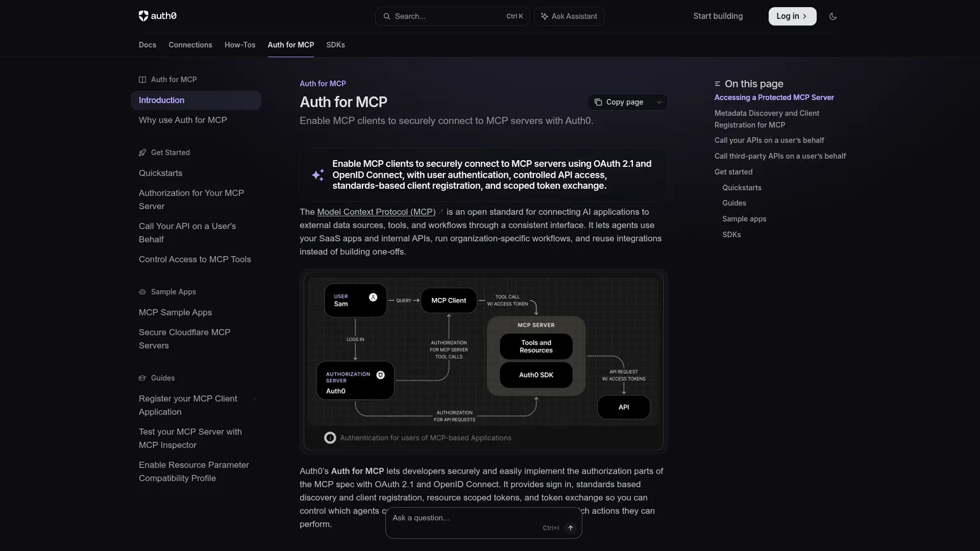The height and width of the screenshot is (551, 980).
Task: Submit question with the arrow-up icon
Action: point(570,528)
